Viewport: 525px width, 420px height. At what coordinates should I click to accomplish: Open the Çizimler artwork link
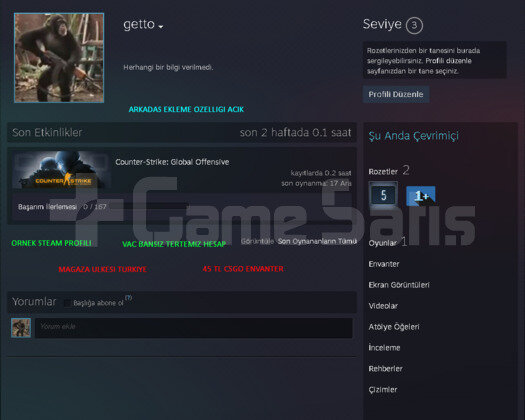click(x=383, y=390)
